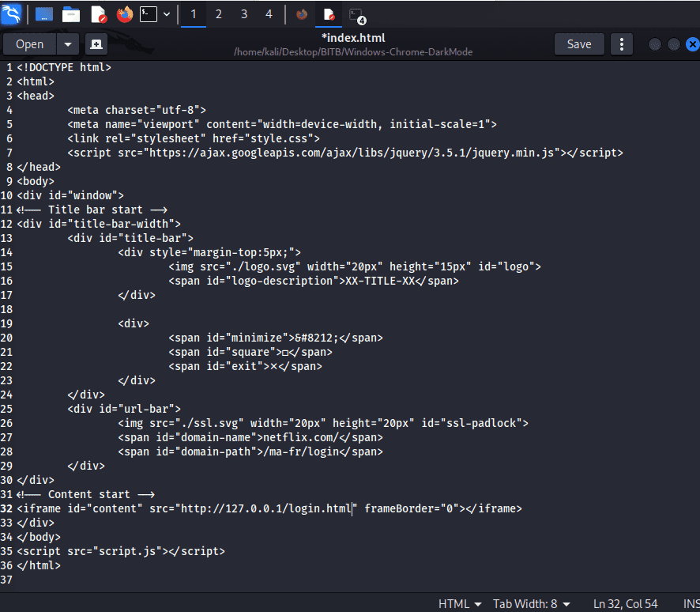Screen dimensions: 700x612
Task: Click the meta charset="utf-8" line
Action: (137, 110)
